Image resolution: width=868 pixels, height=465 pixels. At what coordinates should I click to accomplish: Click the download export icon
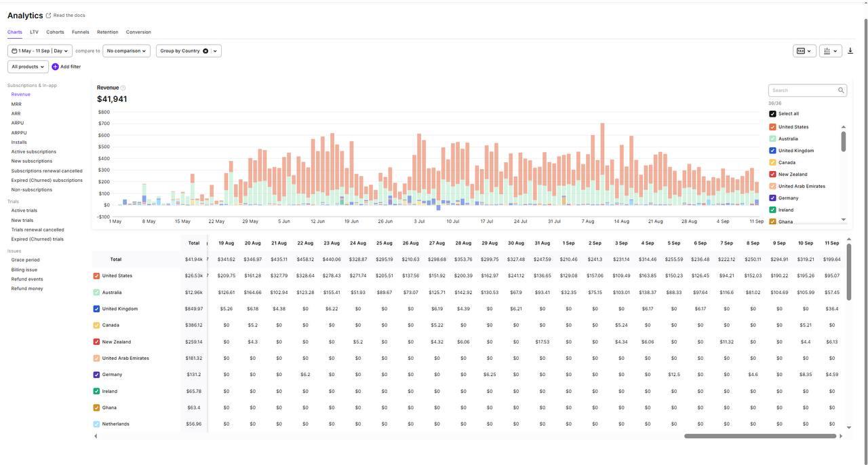coord(849,50)
